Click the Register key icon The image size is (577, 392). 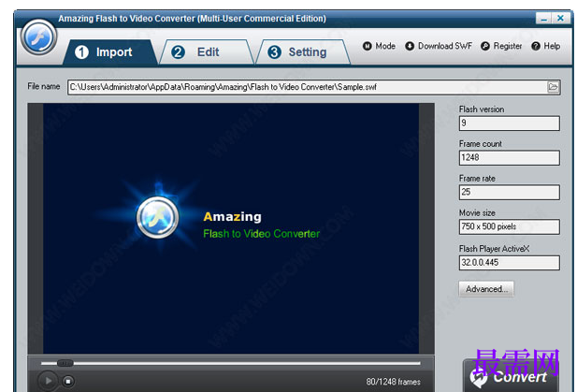[x=485, y=46]
